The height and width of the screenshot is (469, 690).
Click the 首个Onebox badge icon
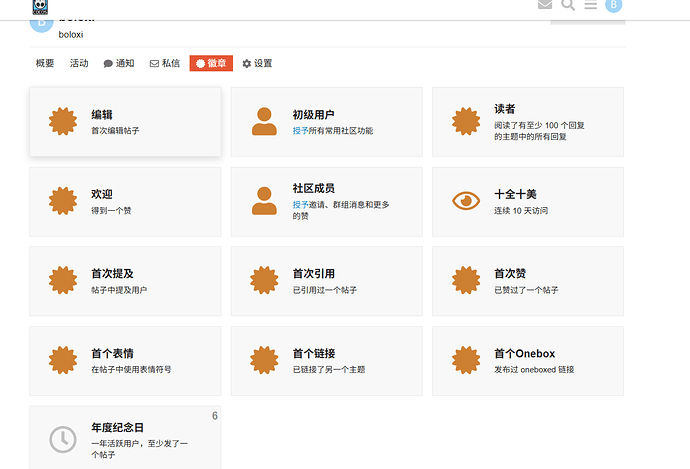click(x=466, y=360)
